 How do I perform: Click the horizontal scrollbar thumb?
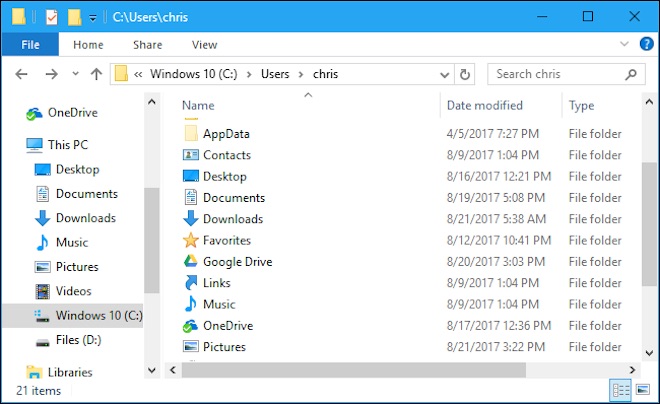pos(354,370)
